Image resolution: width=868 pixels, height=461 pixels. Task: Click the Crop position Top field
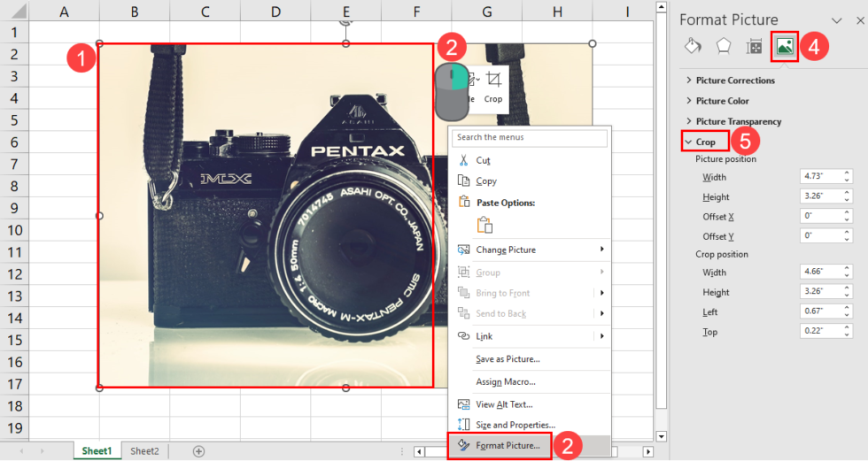(821, 331)
